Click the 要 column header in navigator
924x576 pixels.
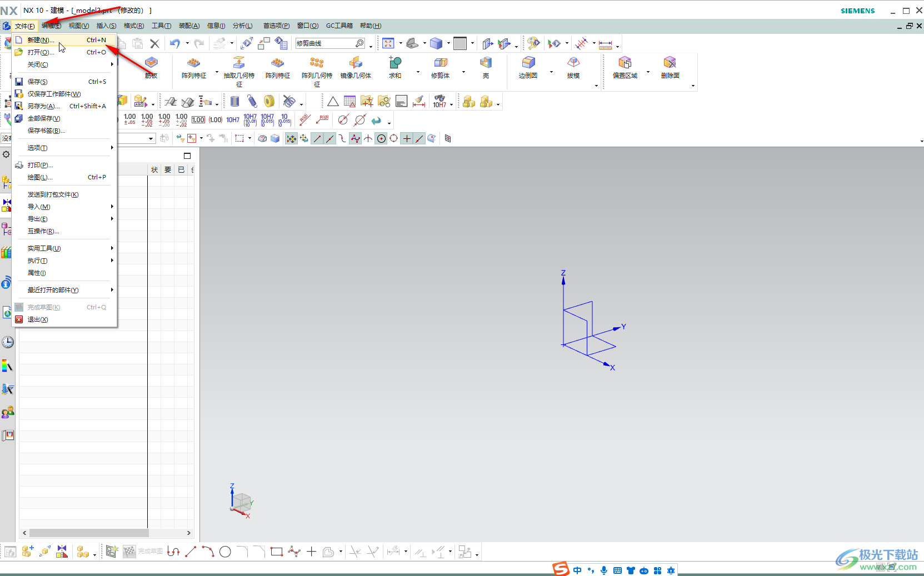(168, 170)
